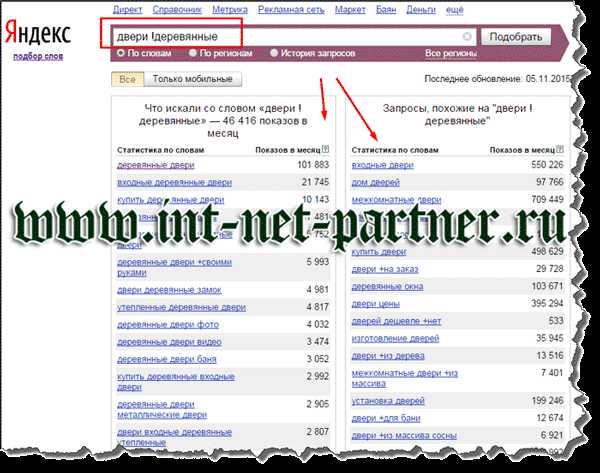
Task: Click the right 'Статистика по словам' header
Action: (x=395, y=150)
